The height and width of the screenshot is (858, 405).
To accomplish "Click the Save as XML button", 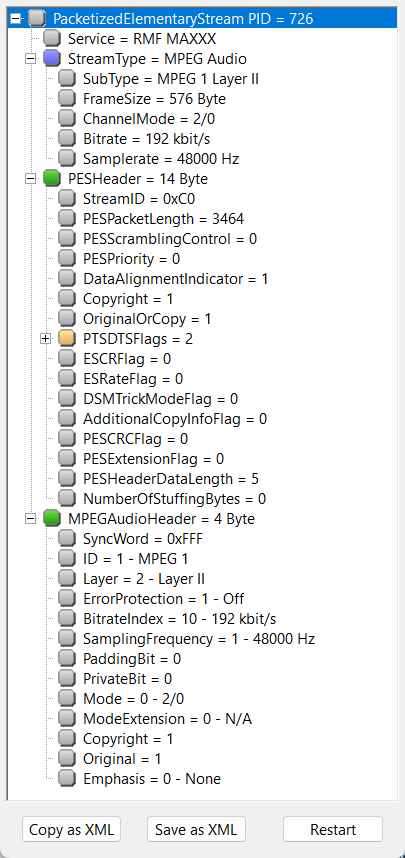I will pos(196,829).
